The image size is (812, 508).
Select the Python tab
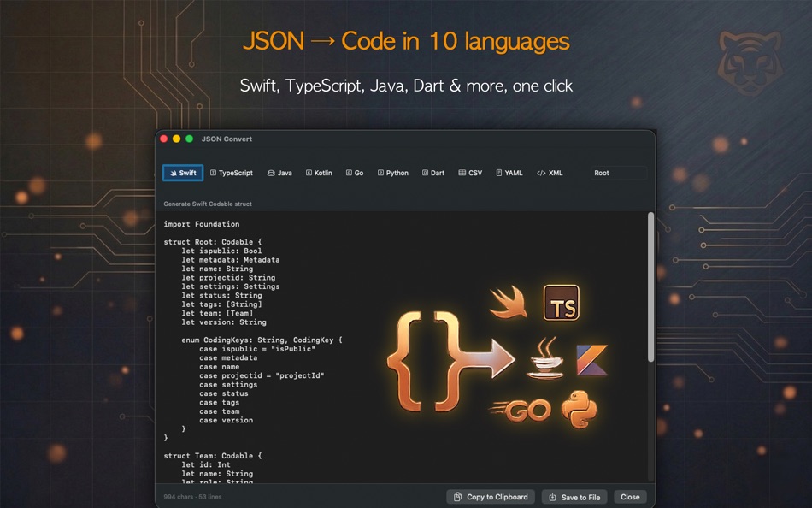[393, 173]
